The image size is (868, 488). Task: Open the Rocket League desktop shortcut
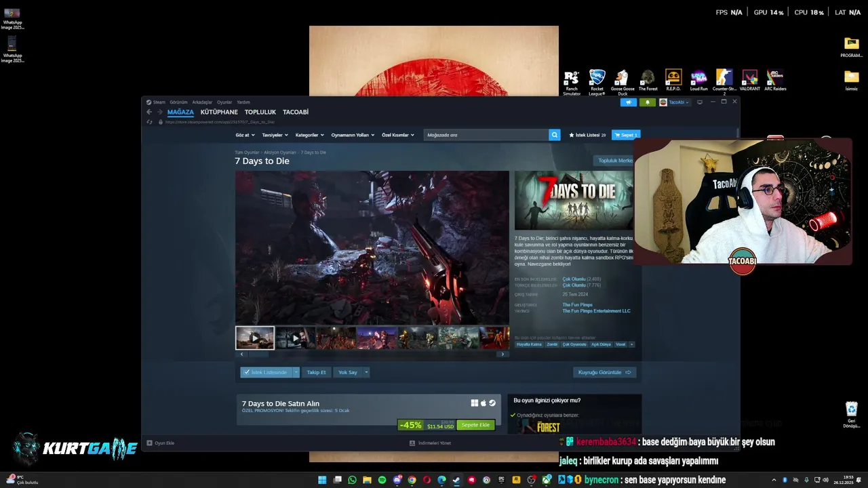coord(597,83)
